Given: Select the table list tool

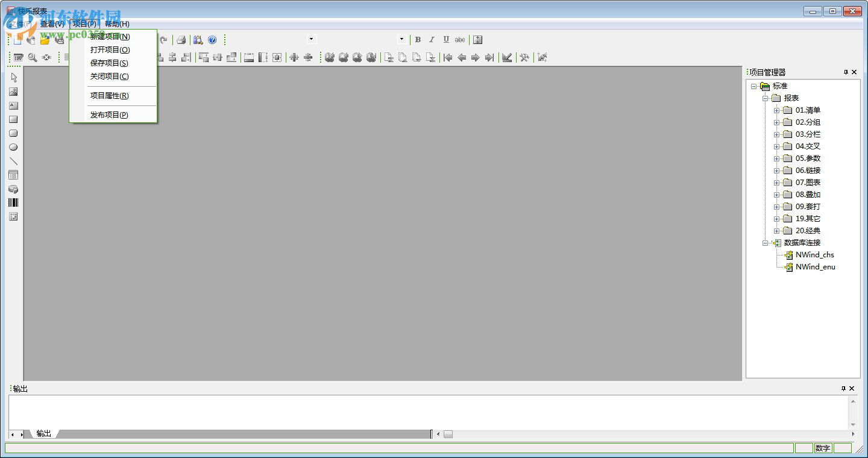Looking at the screenshot, I should [13, 175].
